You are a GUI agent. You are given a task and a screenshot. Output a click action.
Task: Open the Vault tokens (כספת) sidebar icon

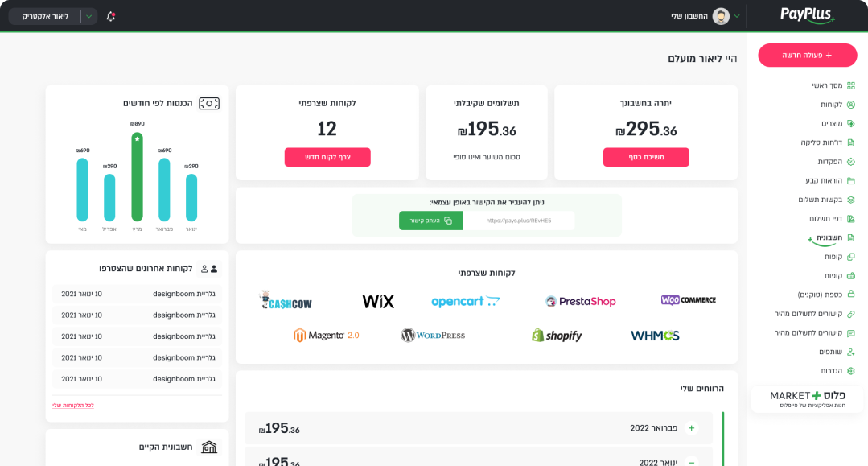coord(850,295)
